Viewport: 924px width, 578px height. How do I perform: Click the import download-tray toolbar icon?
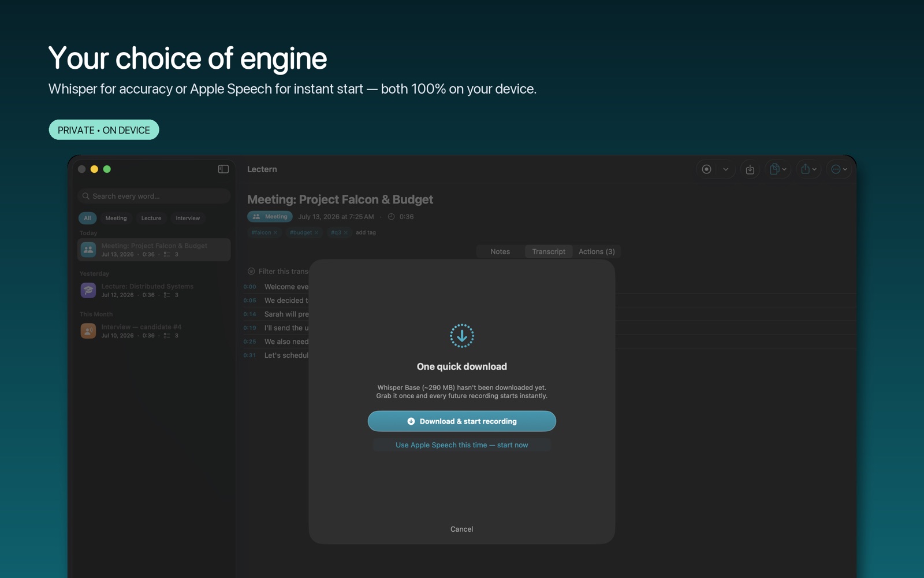point(750,169)
